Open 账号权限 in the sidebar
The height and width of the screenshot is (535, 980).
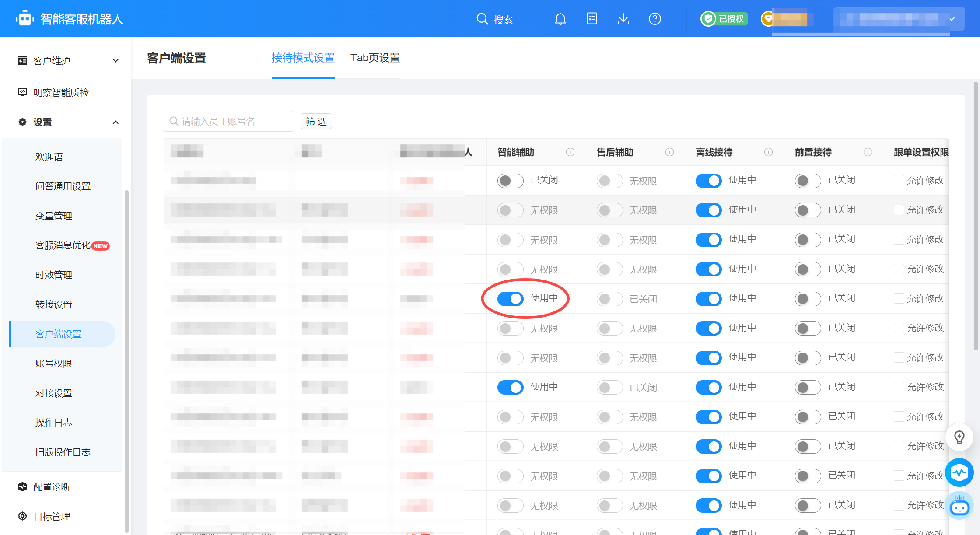click(x=54, y=364)
